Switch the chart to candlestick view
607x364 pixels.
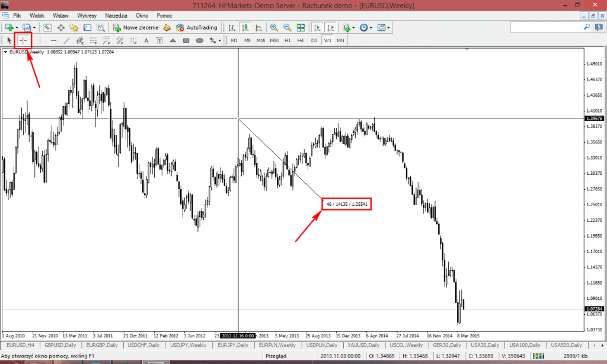click(x=244, y=27)
